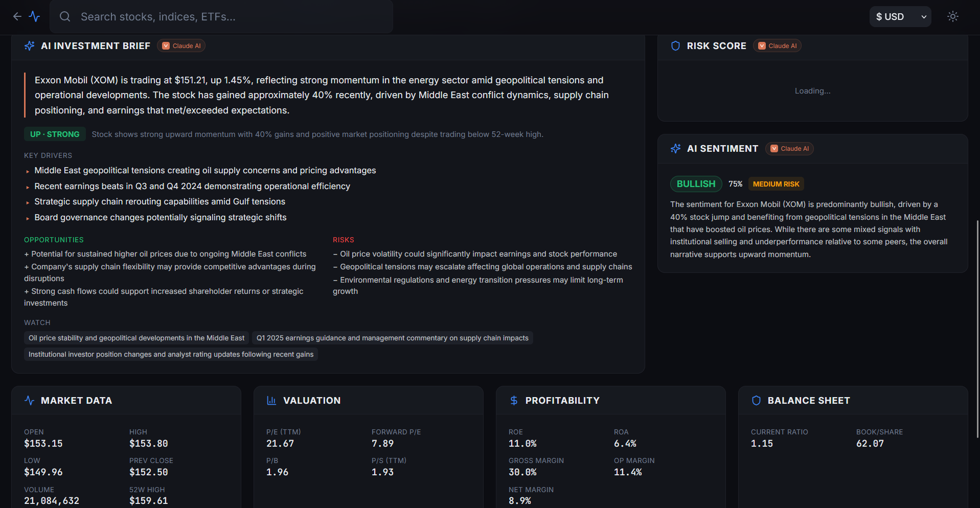Click the OPPORTUNITIES heading
This screenshot has height=508, width=980.
pyautogui.click(x=54, y=240)
